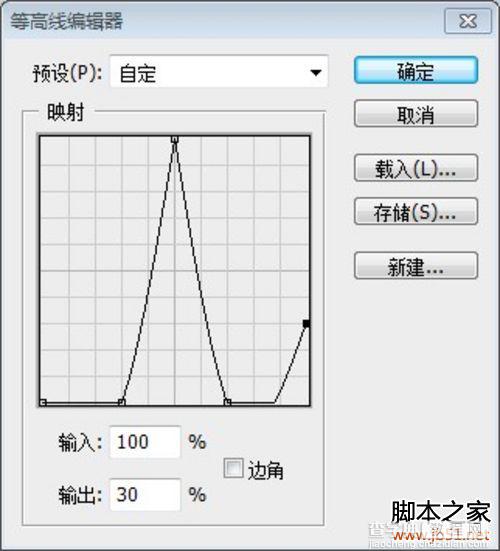Select the filled black point at right edge
This screenshot has width=500, height=551.
point(306,323)
